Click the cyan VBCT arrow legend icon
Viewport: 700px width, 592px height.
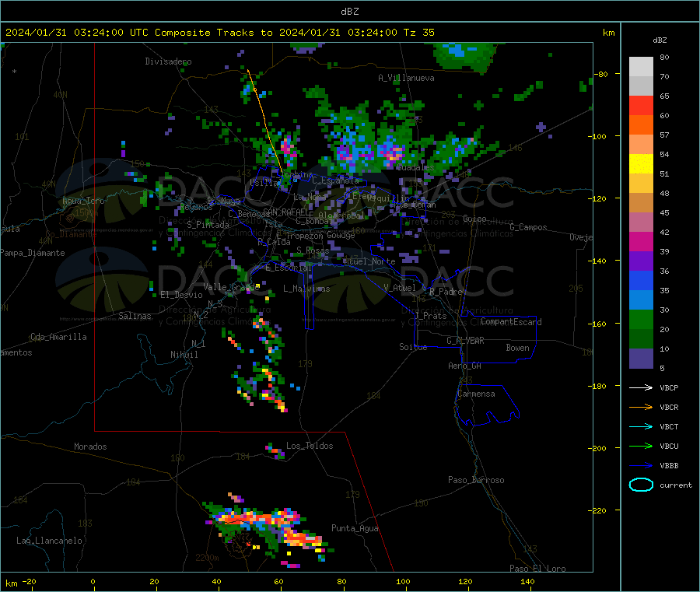[x=641, y=426]
